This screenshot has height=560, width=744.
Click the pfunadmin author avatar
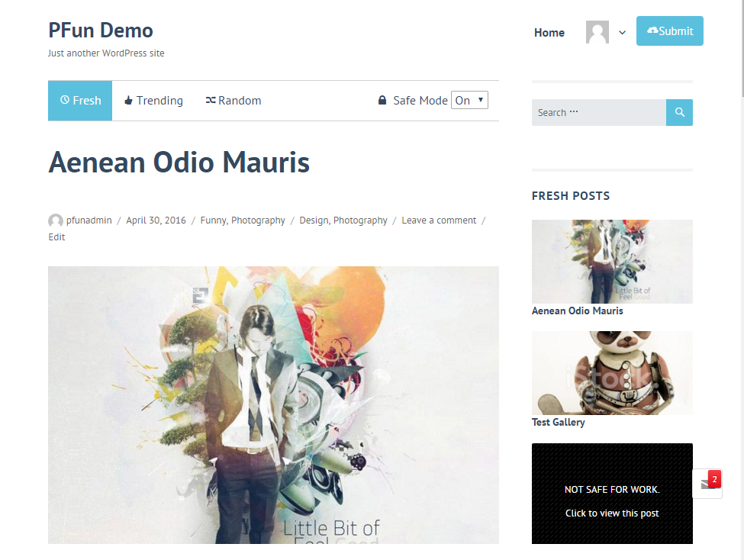(x=56, y=220)
